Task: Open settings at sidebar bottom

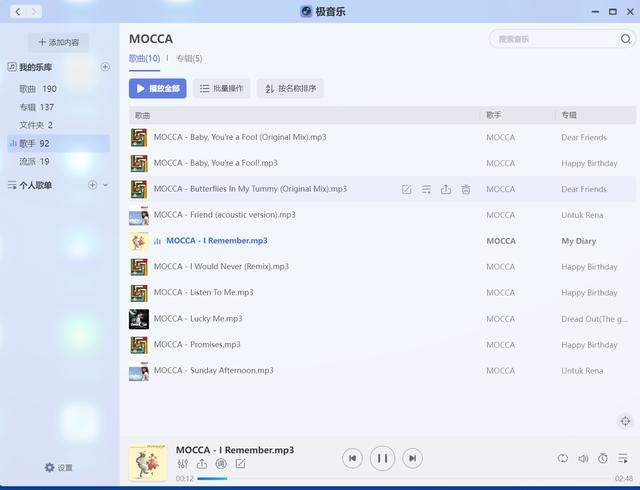Action: point(58,468)
